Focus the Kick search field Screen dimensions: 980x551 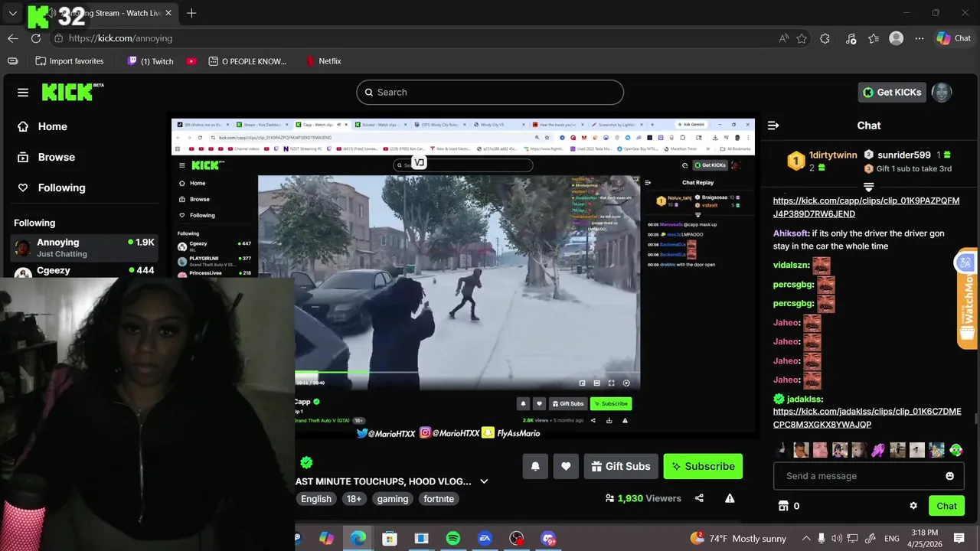490,93
